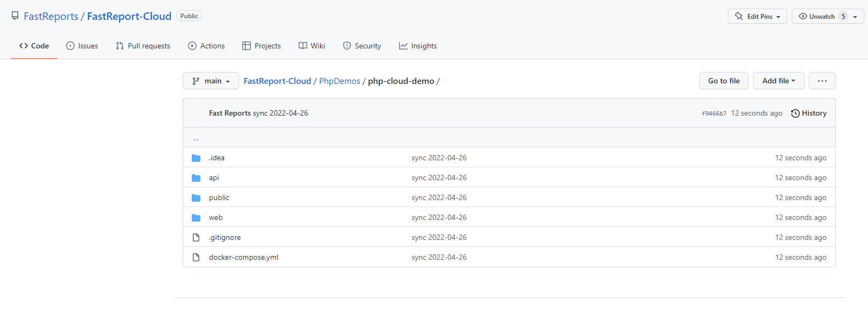The height and width of the screenshot is (313, 868).
Task: Open the api folder
Action: 214,177
